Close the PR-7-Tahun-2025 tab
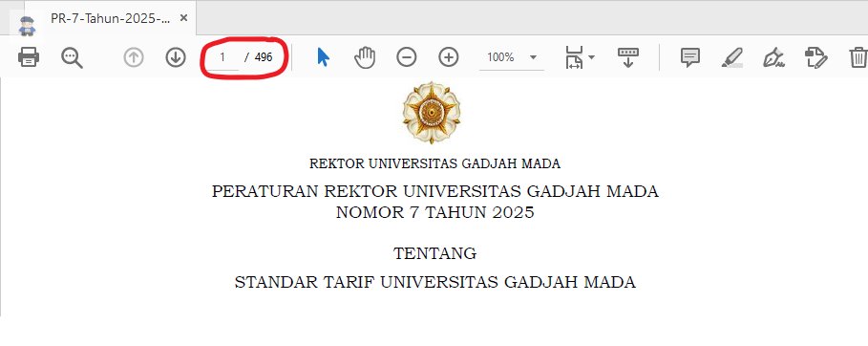This screenshot has height=346, width=868. coord(184,18)
